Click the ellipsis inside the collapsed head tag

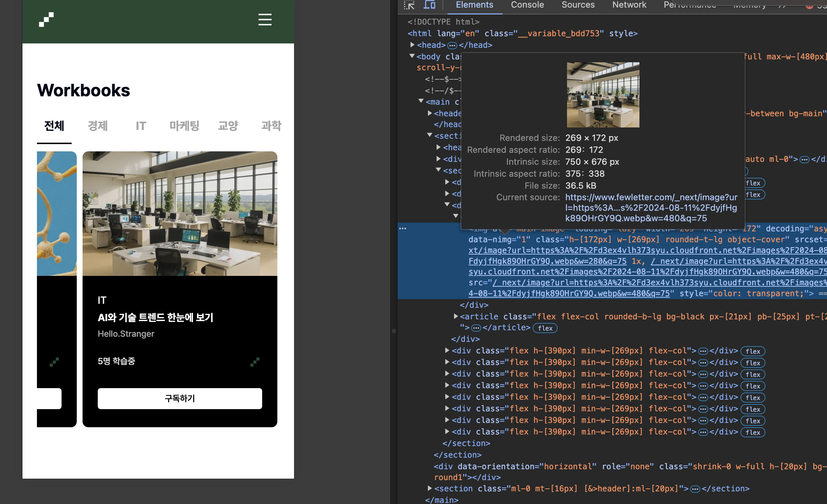click(x=452, y=45)
